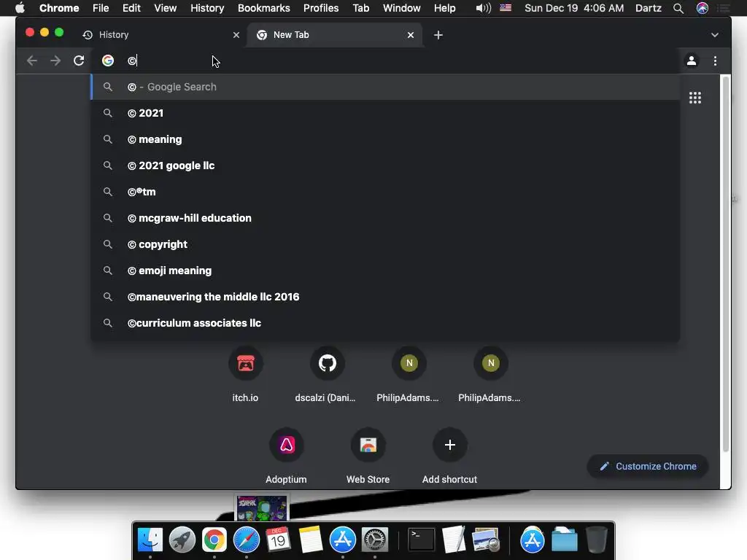
Task: Open the Adoptium shortcut
Action: tap(286, 456)
